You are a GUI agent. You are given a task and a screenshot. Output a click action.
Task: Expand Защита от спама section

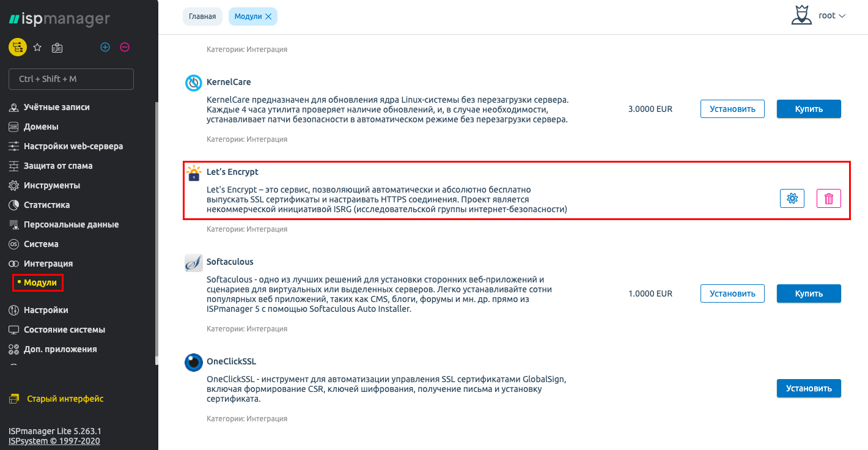click(x=58, y=166)
